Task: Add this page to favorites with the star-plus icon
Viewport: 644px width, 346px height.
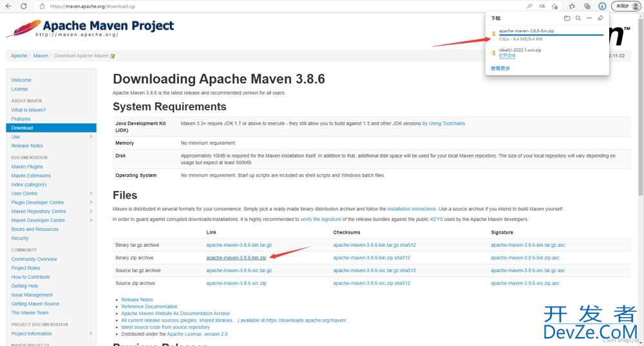Action: click(x=555, y=6)
